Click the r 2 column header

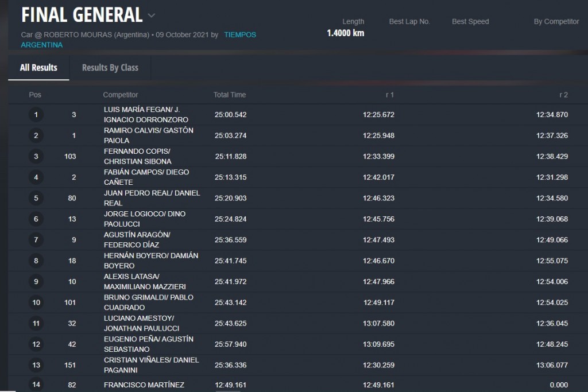tap(563, 95)
